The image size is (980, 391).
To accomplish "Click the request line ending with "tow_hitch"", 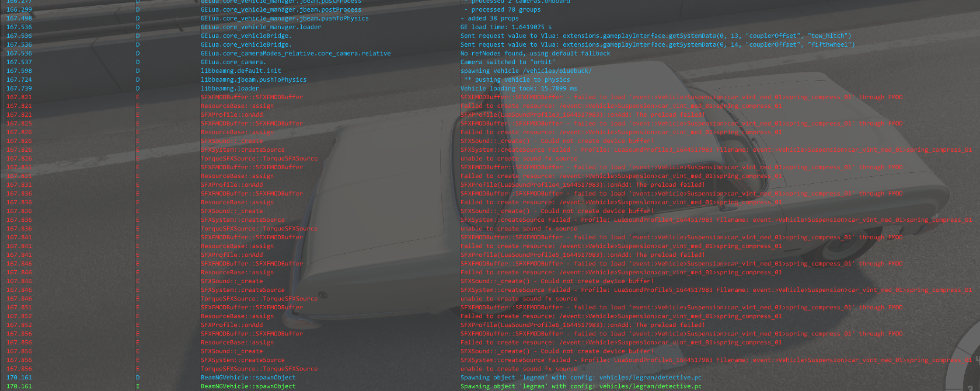I will click(655, 36).
